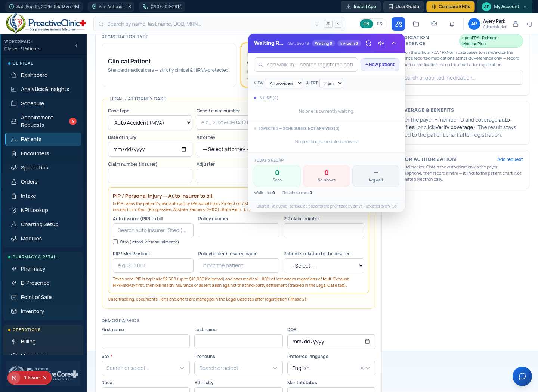
Task: Go to Analytics & Insights
Action: [43, 89]
